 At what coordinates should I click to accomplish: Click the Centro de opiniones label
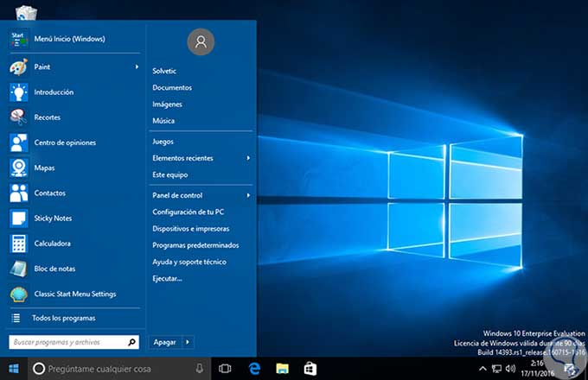[x=65, y=142]
